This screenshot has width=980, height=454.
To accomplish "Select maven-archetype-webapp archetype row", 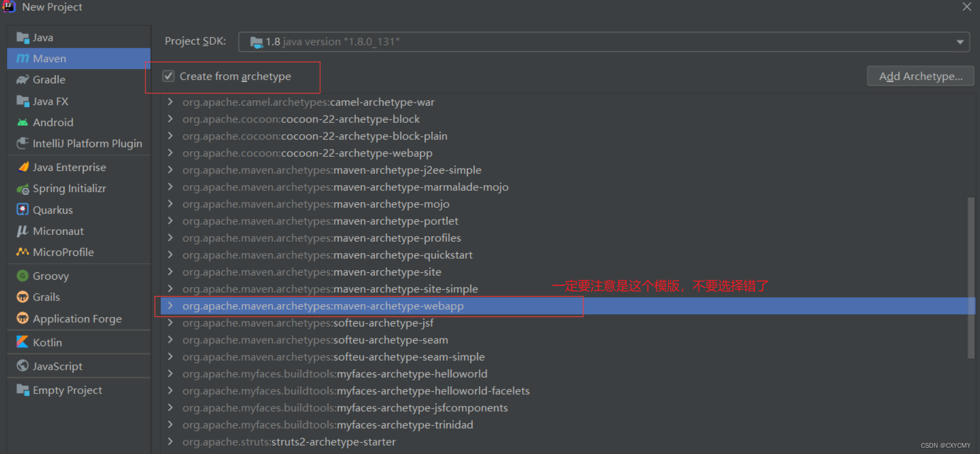I will click(x=568, y=306).
